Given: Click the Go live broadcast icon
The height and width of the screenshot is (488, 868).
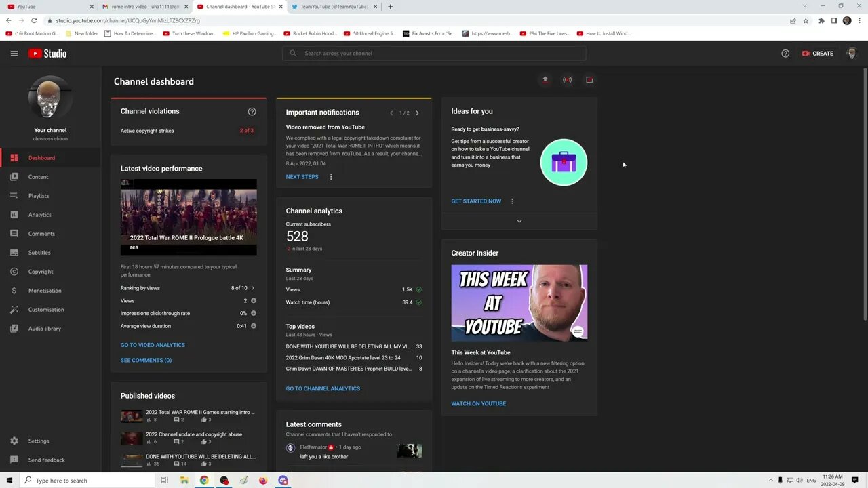Looking at the screenshot, I should (567, 80).
